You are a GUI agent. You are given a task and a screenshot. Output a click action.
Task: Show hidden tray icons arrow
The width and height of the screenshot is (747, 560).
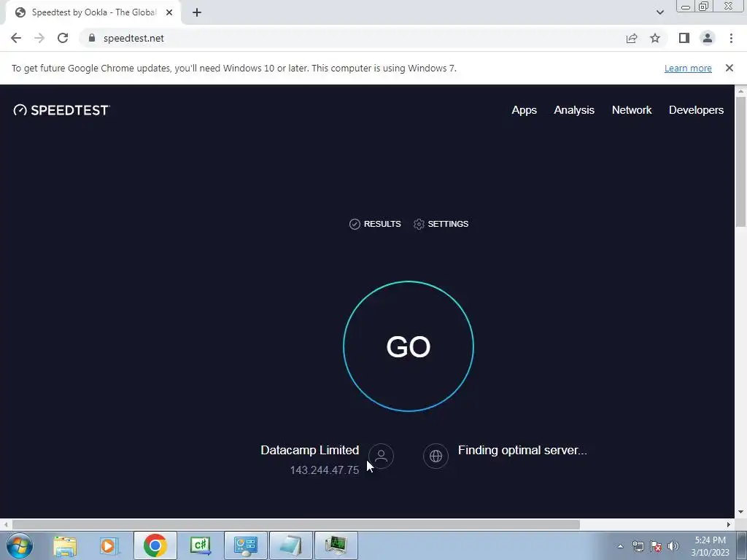tap(620, 546)
